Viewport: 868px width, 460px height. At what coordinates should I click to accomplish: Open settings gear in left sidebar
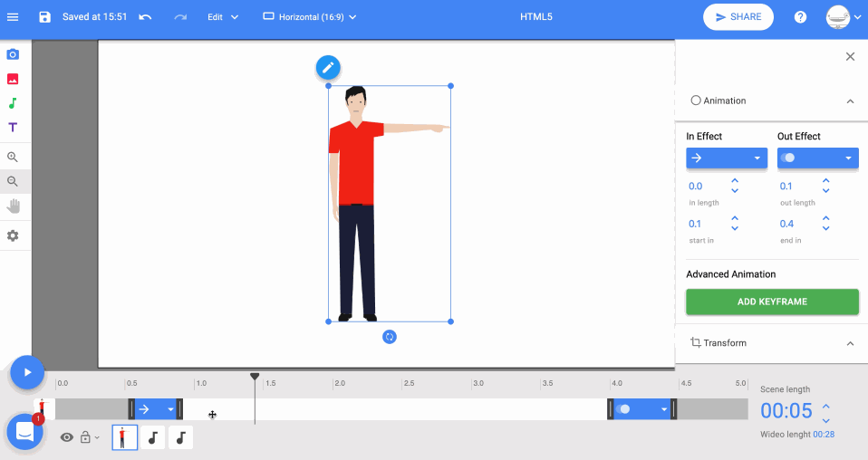[13, 235]
